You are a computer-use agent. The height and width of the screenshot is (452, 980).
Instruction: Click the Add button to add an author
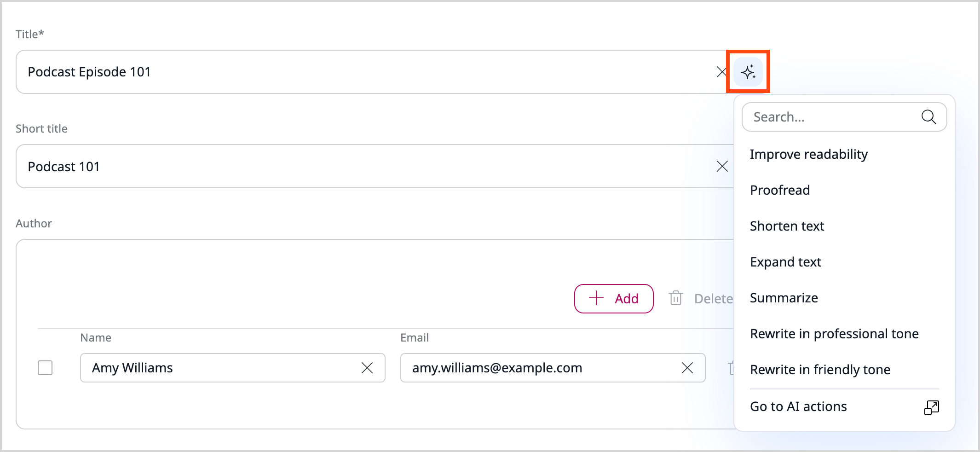[614, 298]
